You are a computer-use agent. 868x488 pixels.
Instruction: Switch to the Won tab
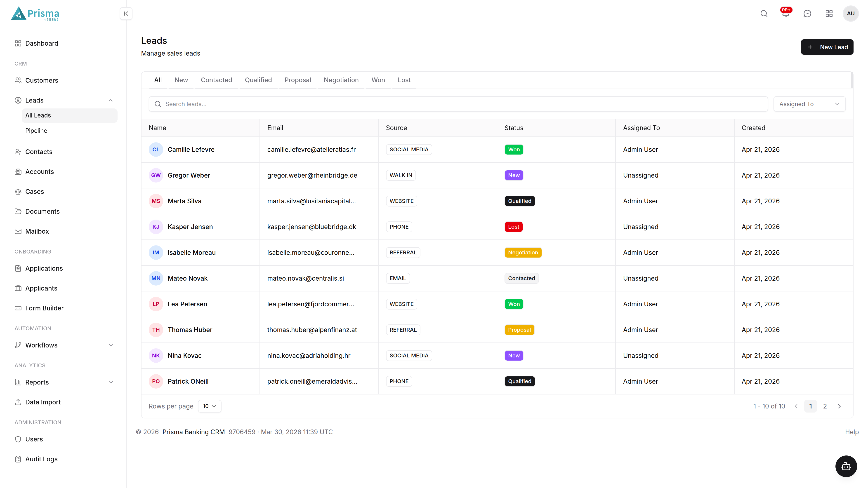pos(378,80)
